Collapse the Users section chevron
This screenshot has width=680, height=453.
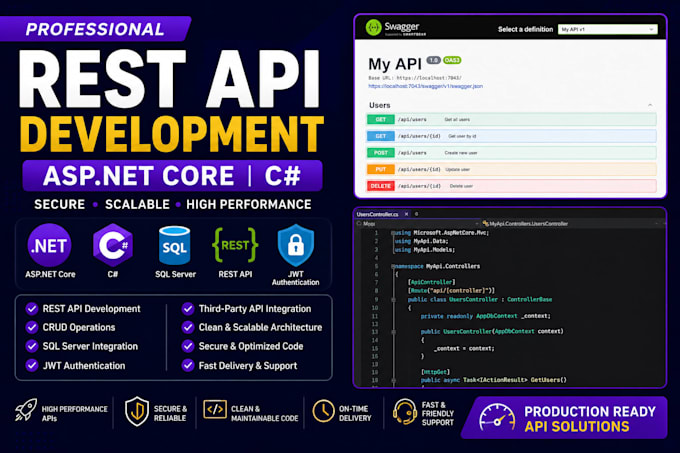click(x=650, y=105)
